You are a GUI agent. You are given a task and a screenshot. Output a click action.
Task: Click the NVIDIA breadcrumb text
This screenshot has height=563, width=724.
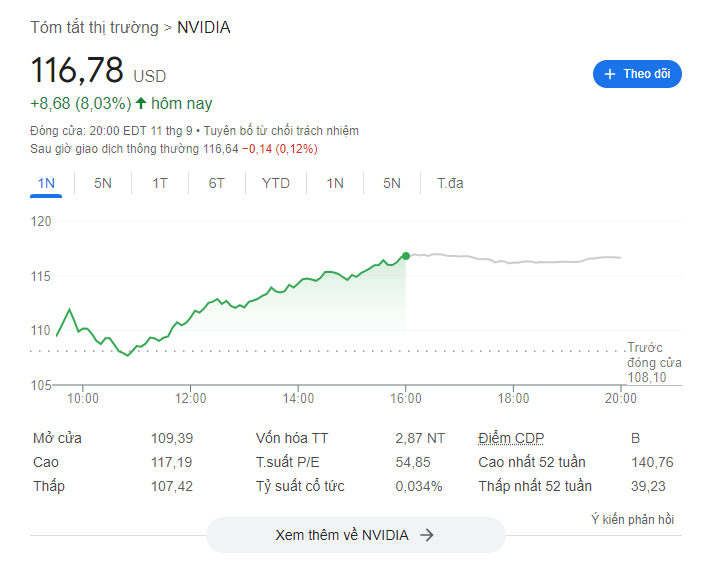coord(204,27)
